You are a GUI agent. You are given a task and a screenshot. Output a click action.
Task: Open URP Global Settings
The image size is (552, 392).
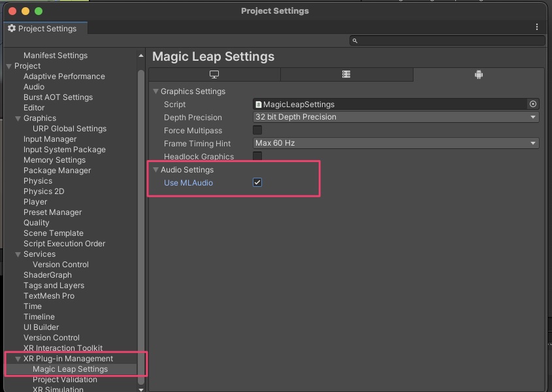(x=69, y=129)
